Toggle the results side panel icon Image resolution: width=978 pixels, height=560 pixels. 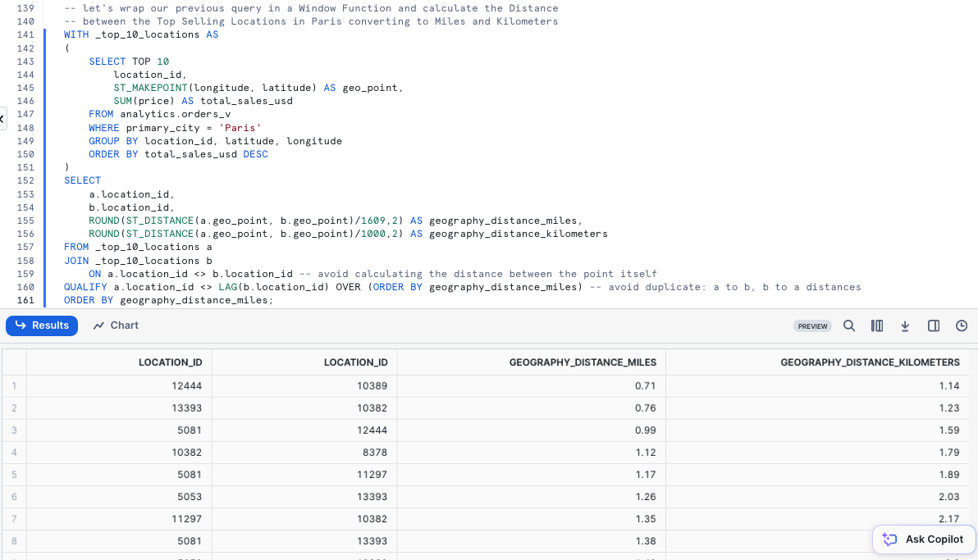(934, 326)
